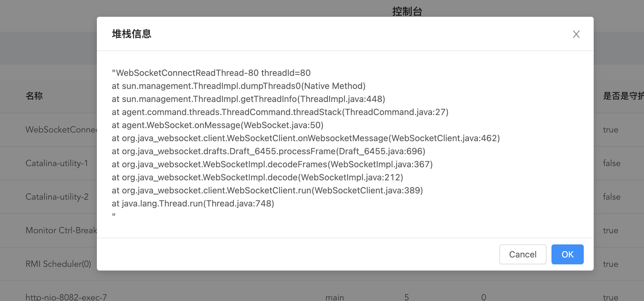
Task: Close the 堆栈信息 dialog with the X icon
Action: [x=576, y=34]
